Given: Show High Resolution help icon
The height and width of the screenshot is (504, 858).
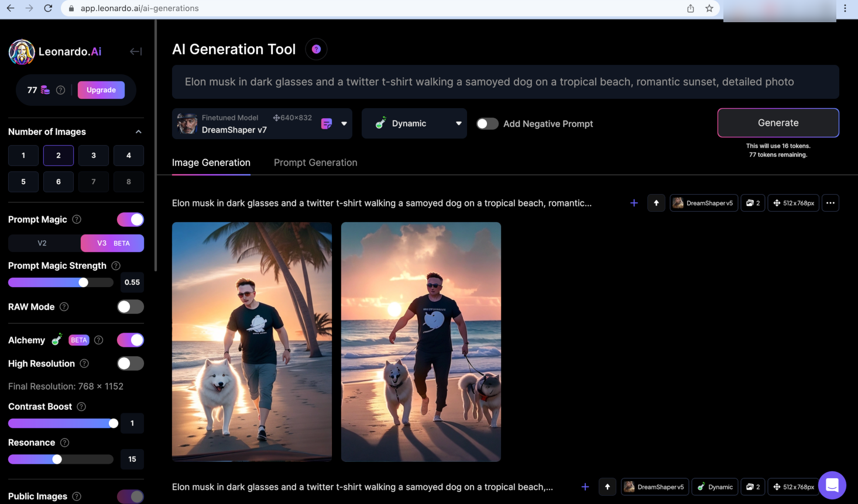Looking at the screenshot, I should pos(84,363).
